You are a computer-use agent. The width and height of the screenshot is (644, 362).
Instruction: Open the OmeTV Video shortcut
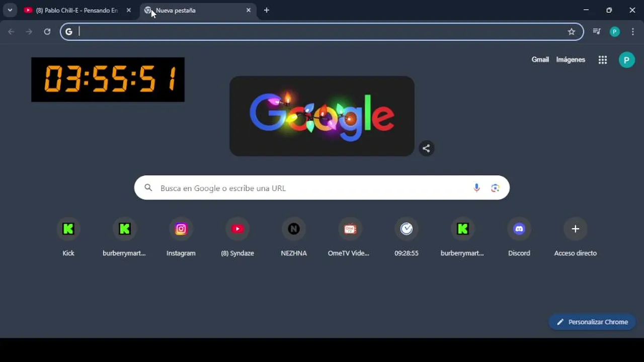(x=350, y=237)
